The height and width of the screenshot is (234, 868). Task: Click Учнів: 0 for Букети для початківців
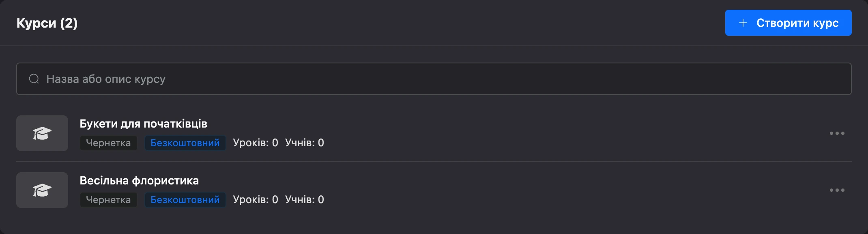305,143
